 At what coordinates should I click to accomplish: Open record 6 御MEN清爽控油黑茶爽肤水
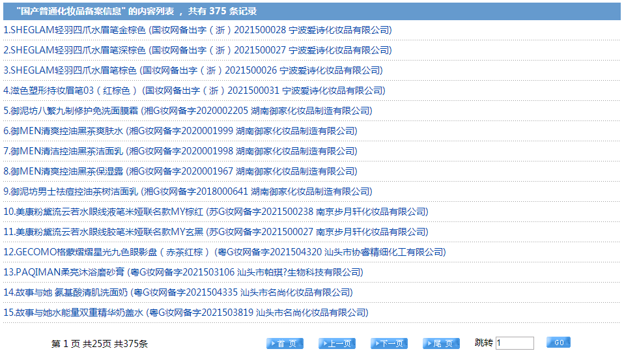(180, 131)
